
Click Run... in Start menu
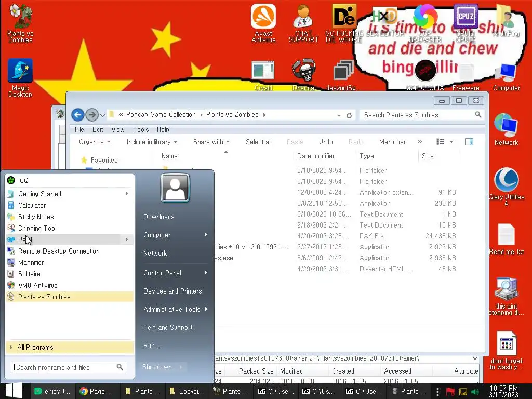click(151, 345)
